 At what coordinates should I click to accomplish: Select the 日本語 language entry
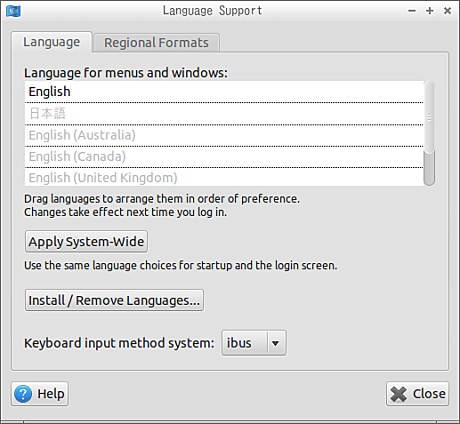(224, 114)
